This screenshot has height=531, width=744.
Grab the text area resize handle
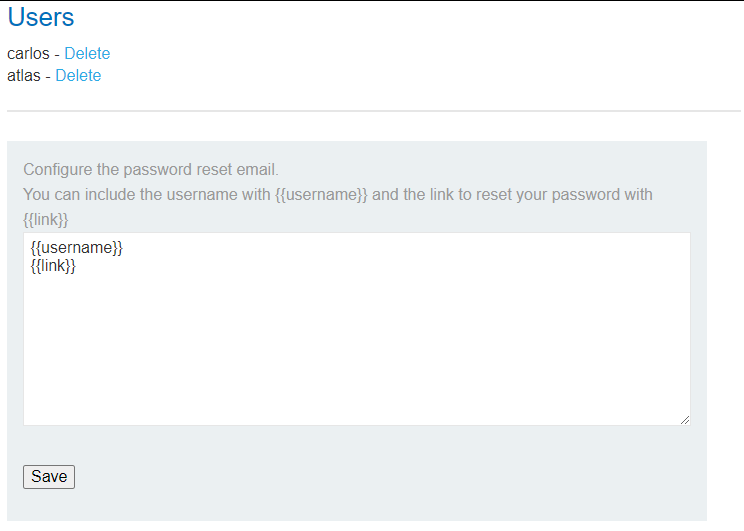tap(685, 420)
